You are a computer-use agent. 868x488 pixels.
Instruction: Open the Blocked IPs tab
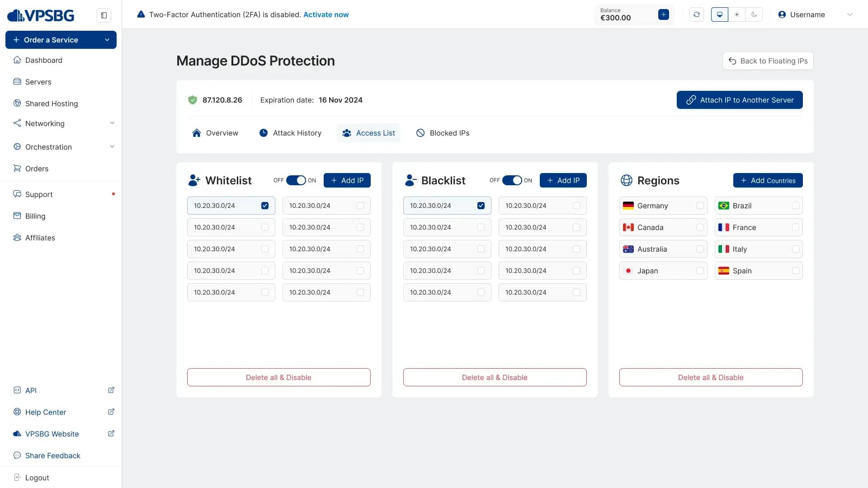coord(443,133)
